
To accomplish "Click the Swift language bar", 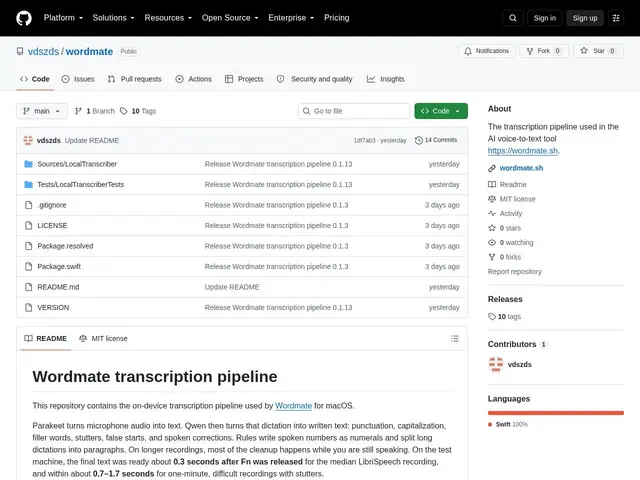I will tap(556, 413).
